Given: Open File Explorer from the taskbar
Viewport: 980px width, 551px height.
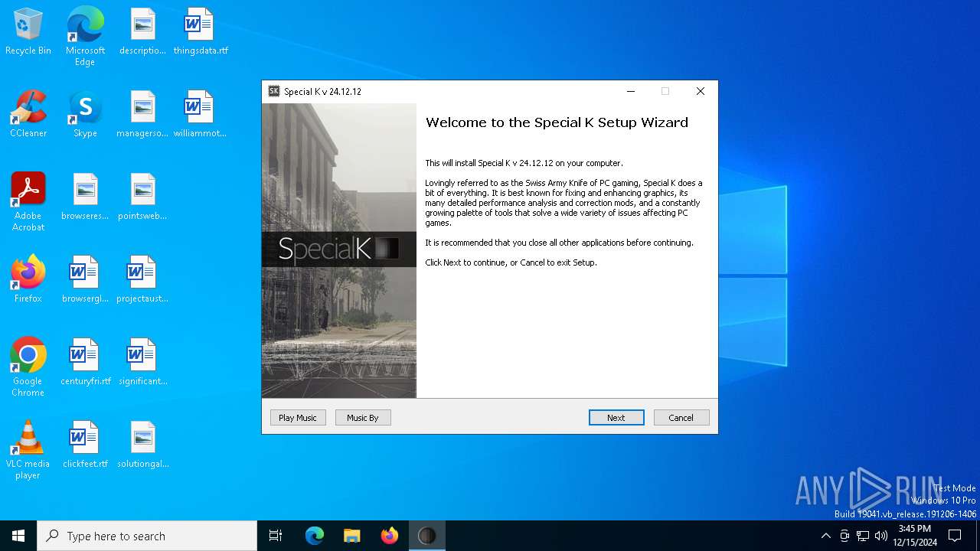Looking at the screenshot, I should click(352, 536).
